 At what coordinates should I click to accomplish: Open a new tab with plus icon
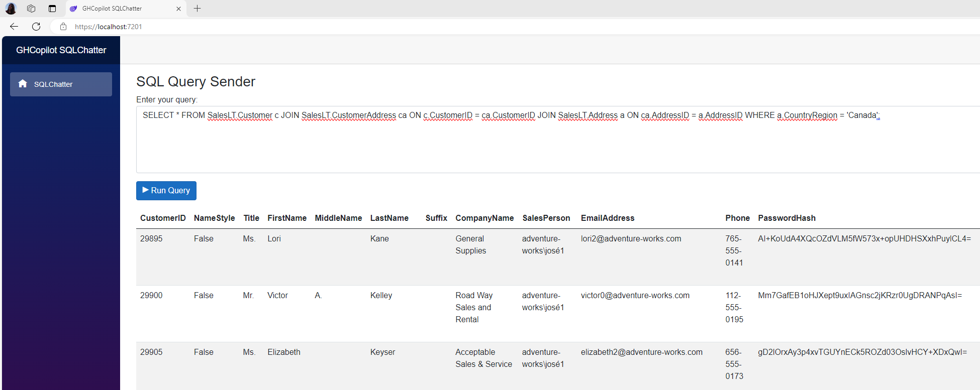pyautogui.click(x=198, y=9)
